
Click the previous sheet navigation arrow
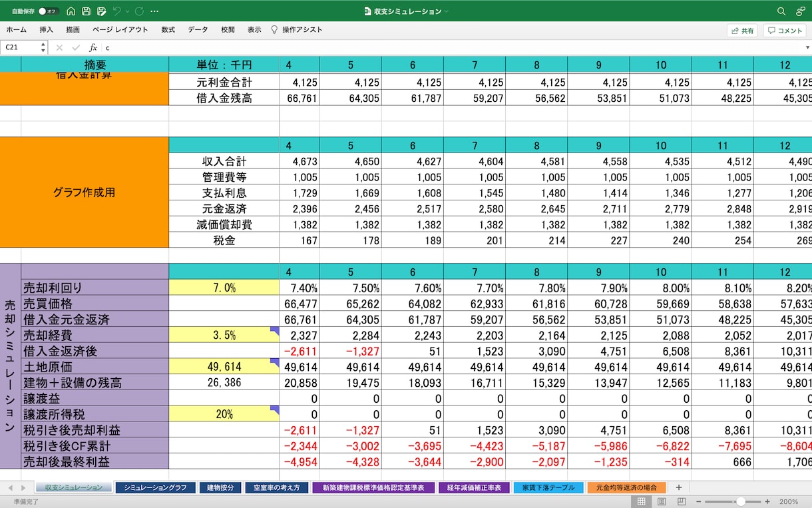point(10,487)
